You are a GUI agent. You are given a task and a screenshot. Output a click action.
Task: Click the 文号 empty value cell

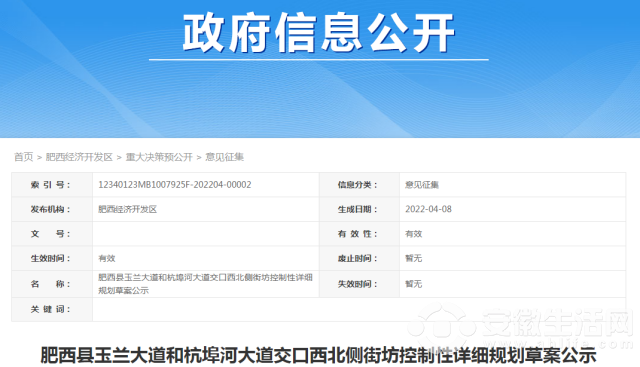pyautogui.click(x=206, y=234)
